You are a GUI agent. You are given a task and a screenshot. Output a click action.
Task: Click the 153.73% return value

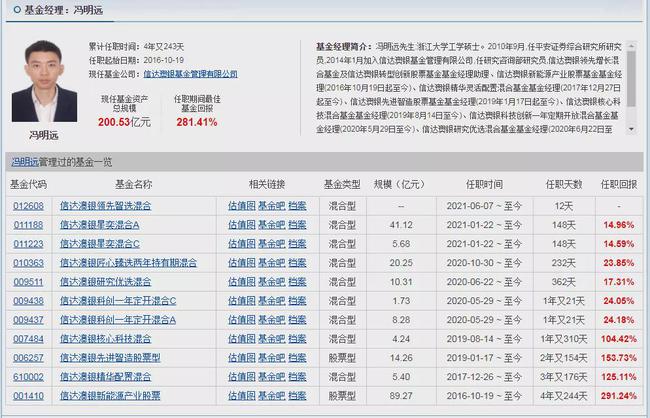pos(619,358)
